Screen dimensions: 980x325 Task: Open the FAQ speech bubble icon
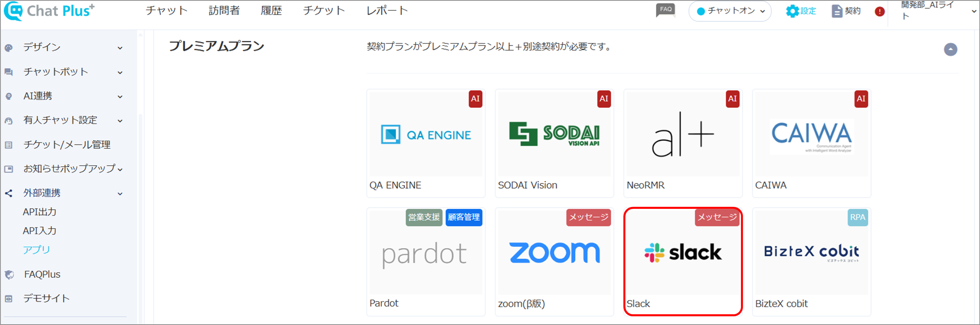[665, 10]
